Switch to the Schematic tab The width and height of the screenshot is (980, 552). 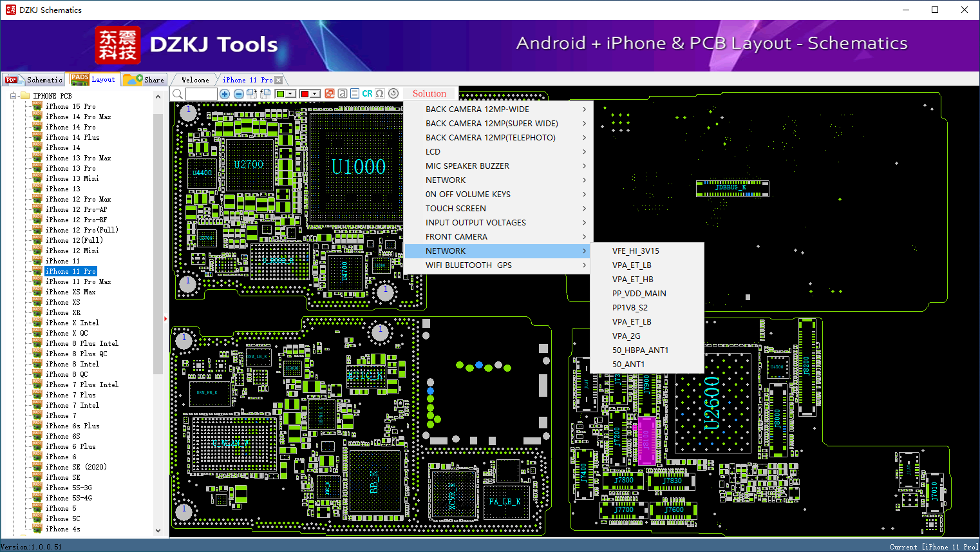[34, 80]
